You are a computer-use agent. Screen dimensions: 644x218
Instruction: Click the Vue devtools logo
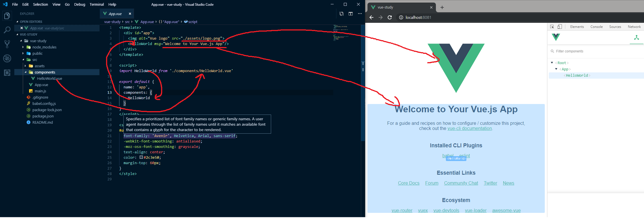tap(556, 37)
